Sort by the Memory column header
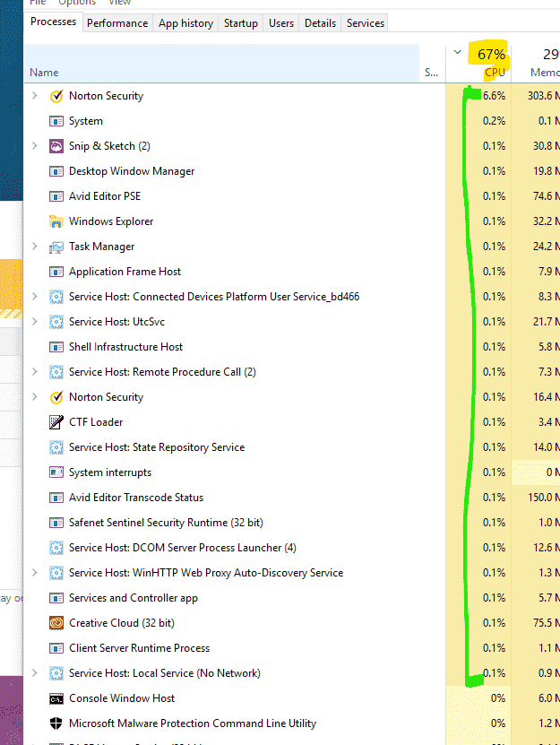Image resolution: width=560 pixels, height=745 pixels. 536,63
